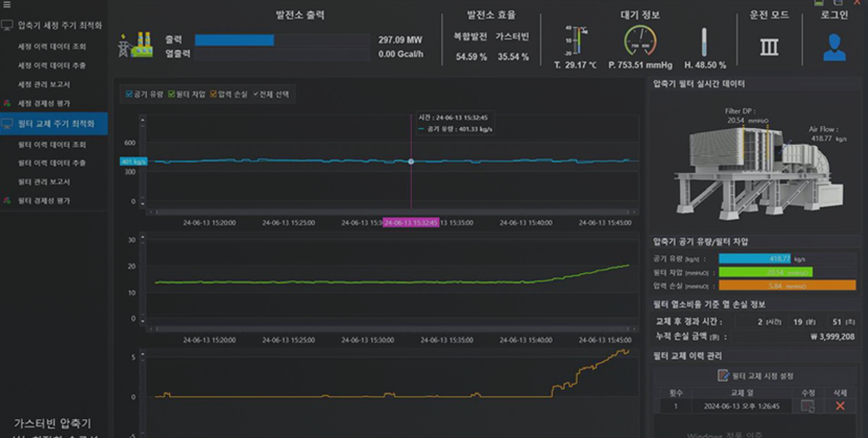The width and height of the screenshot is (868, 438).
Task: Click the pink 15:32:45 time marker label
Action: pyautogui.click(x=410, y=222)
